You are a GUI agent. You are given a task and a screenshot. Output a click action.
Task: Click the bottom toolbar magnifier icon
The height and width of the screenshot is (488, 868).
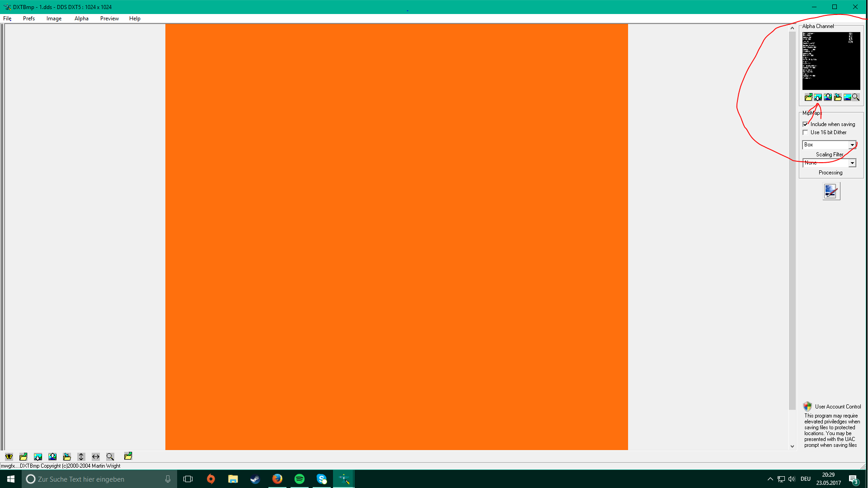[x=110, y=457]
